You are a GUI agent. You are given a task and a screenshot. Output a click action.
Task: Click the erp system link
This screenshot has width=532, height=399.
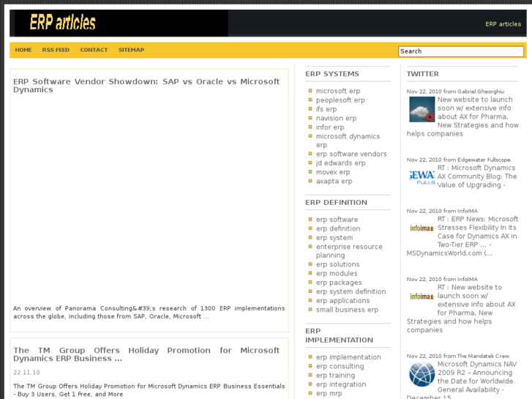point(334,238)
